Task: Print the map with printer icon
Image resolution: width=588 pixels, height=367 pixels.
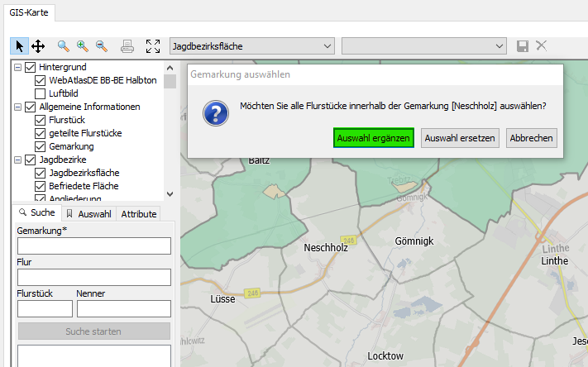Action: point(127,45)
